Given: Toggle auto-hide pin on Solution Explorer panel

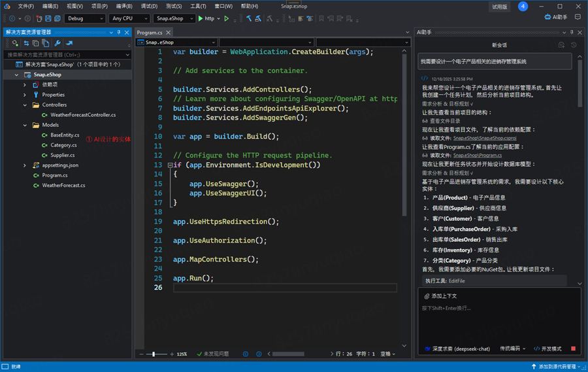Looking at the screenshot, I should 119,32.
